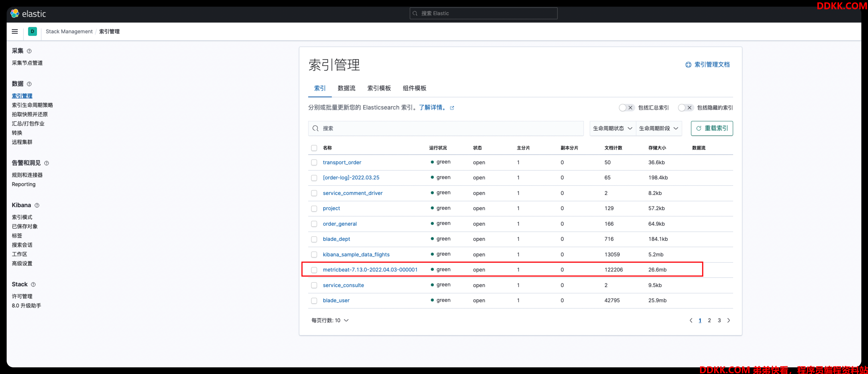868x374 pixels.
Task: Check the transport_order row checkbox
Action: pyautogui.click(x=314, y=163)
